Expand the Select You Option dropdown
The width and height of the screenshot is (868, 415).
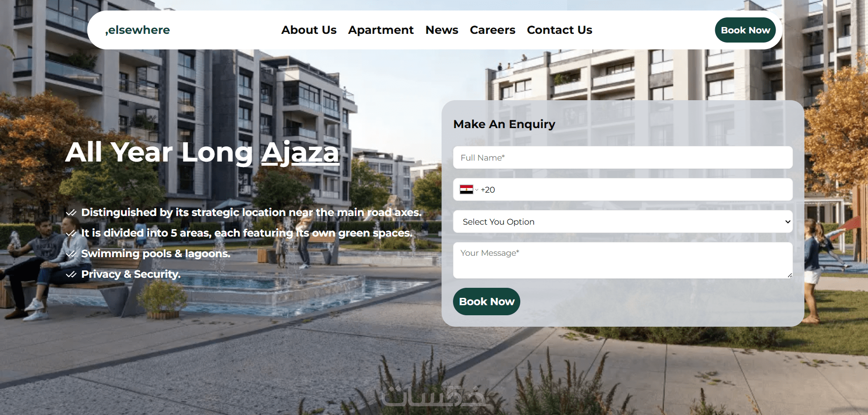[623, 221]
